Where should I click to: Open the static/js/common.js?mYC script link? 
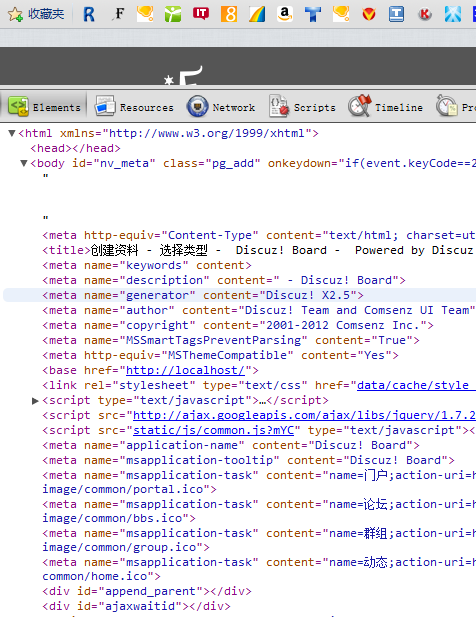click(x=213, y=430)
